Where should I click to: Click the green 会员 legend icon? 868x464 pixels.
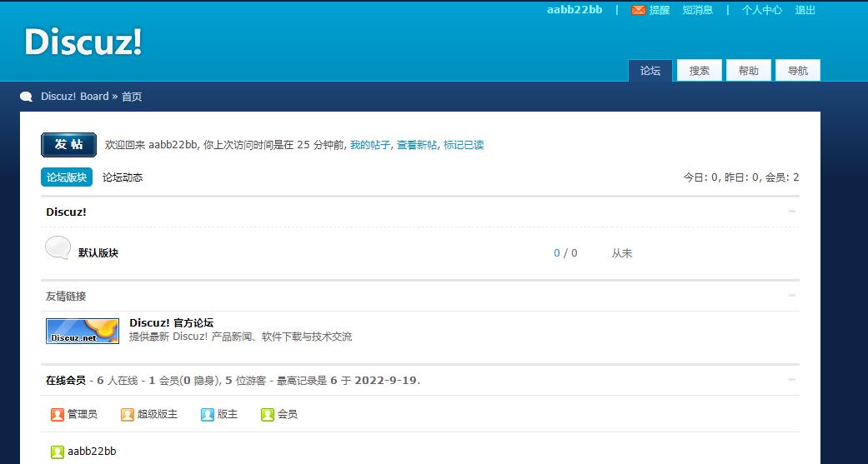(268, 414)
